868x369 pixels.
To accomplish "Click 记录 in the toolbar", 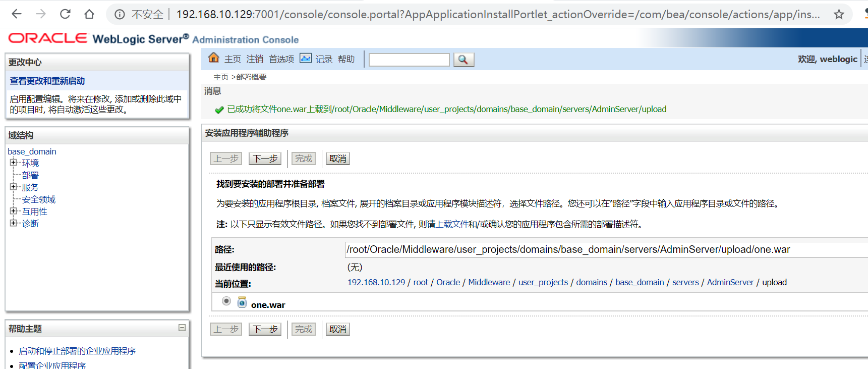I will (324, 59).
